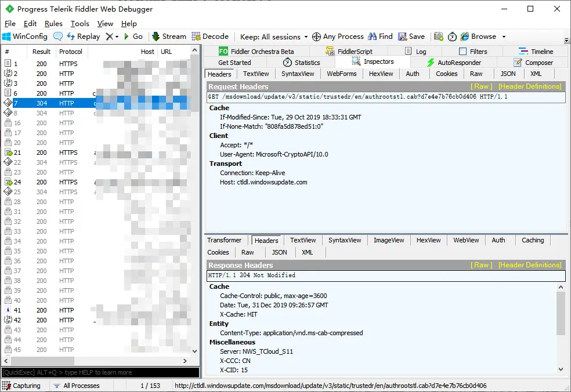The width and height of the screenshot is (571, 392).
Task: Click the Go resume button
Action: pos(133,37)
